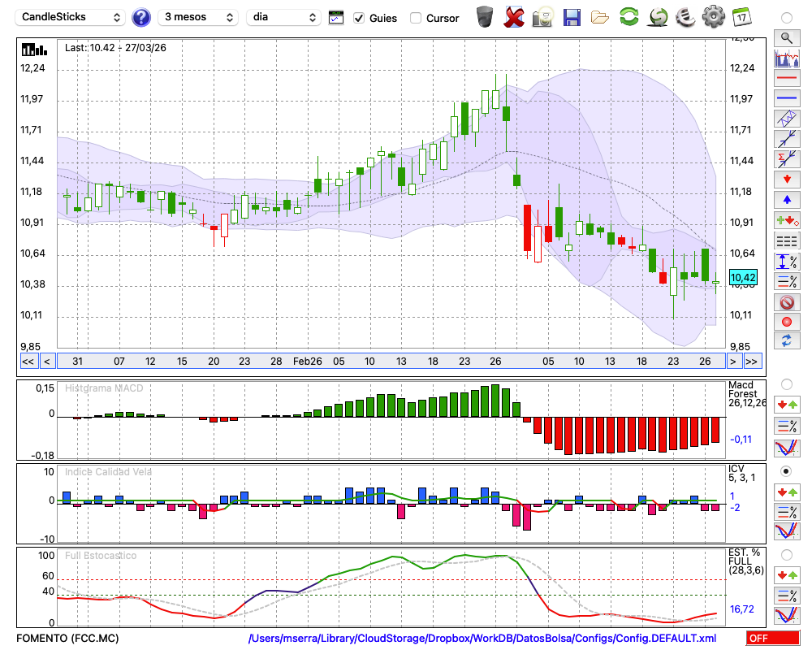Open the dia interval dropdown

283,17
